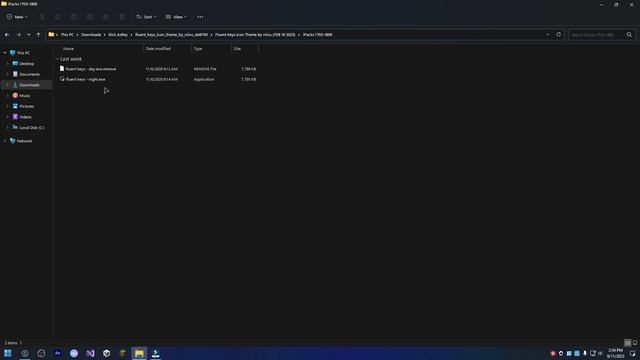Select Downloads in navigation pane
The height and width of the screenshot is (360, 640).
click(29, 85)
